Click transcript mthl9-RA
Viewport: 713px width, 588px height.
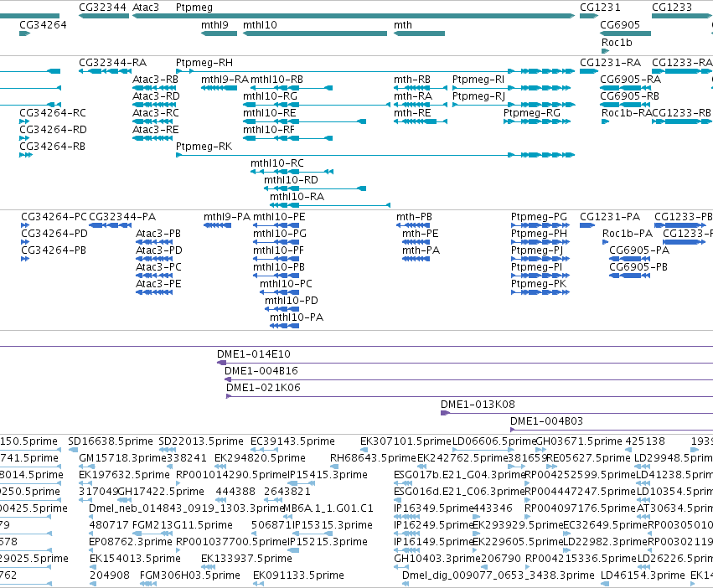coord(219,88)
